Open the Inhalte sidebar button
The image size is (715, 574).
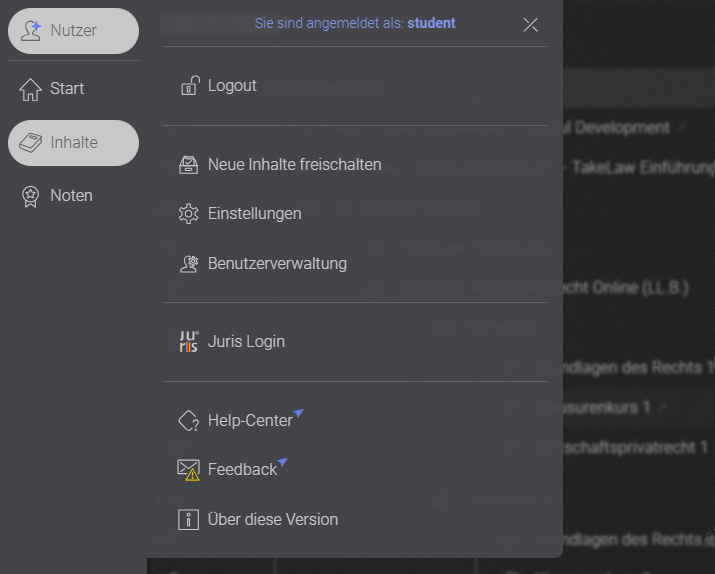(73, 143)
